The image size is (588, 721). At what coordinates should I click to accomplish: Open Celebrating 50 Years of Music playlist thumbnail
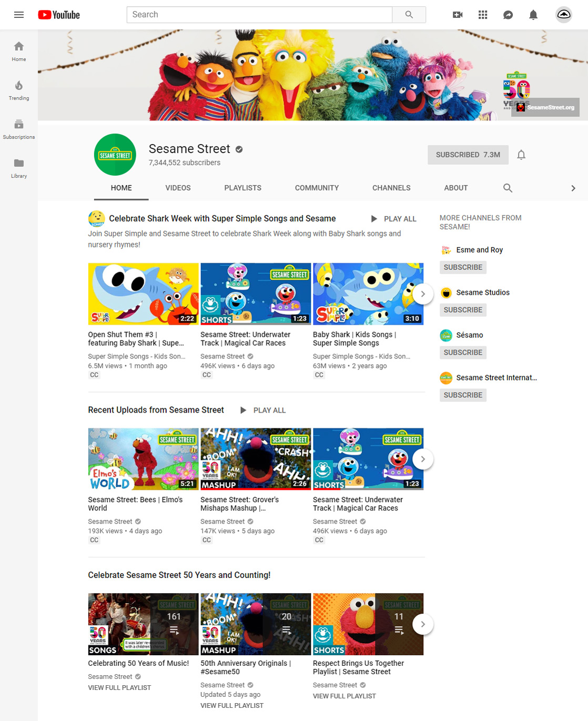pos(144,624)
